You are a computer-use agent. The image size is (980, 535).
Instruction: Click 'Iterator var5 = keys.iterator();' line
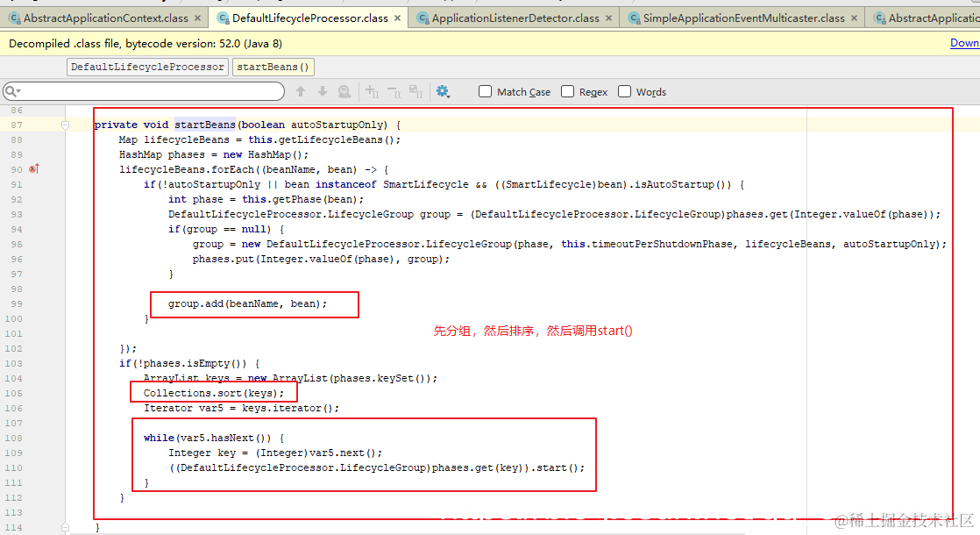click(241, 408)
